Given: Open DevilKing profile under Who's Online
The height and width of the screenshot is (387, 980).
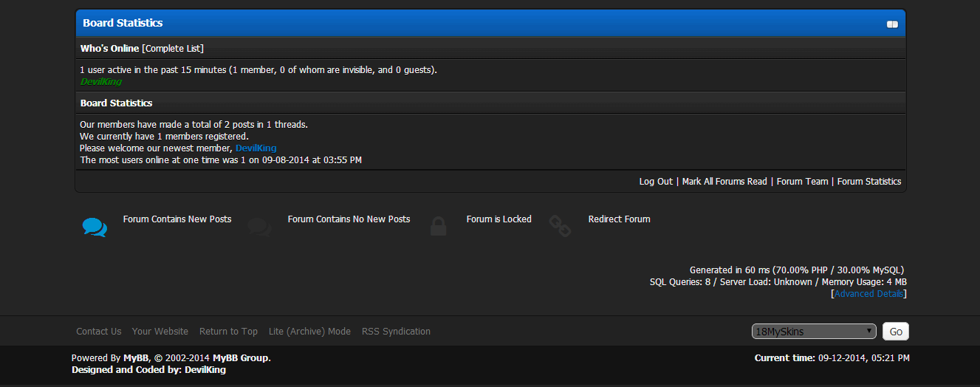Looking at the screenshot, I should (x=100, y=82).
